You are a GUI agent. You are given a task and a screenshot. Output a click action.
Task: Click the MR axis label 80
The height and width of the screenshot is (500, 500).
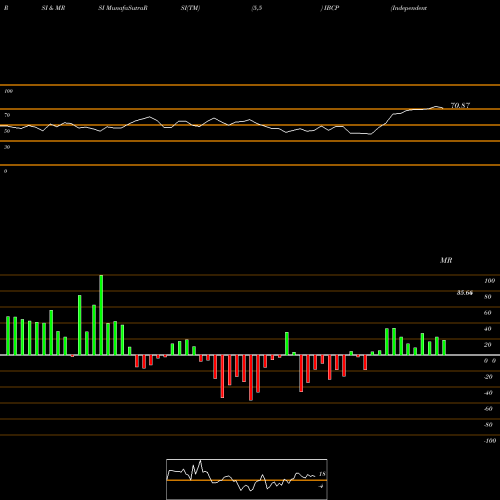[488, 297]
